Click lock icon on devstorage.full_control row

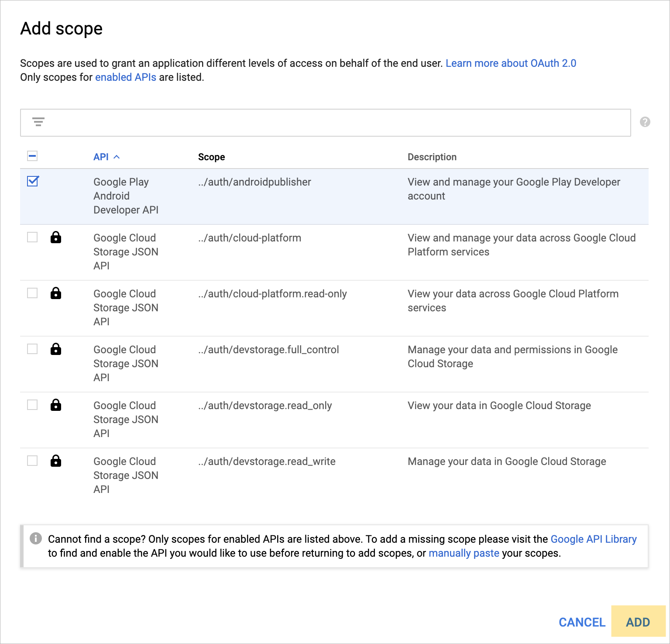[56, 349]
